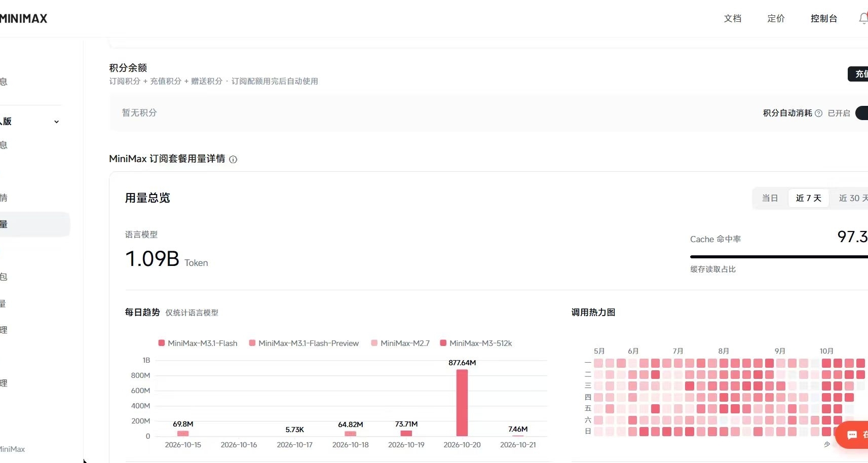Click the 缓存读取占比 caption

tap(713, 269)
